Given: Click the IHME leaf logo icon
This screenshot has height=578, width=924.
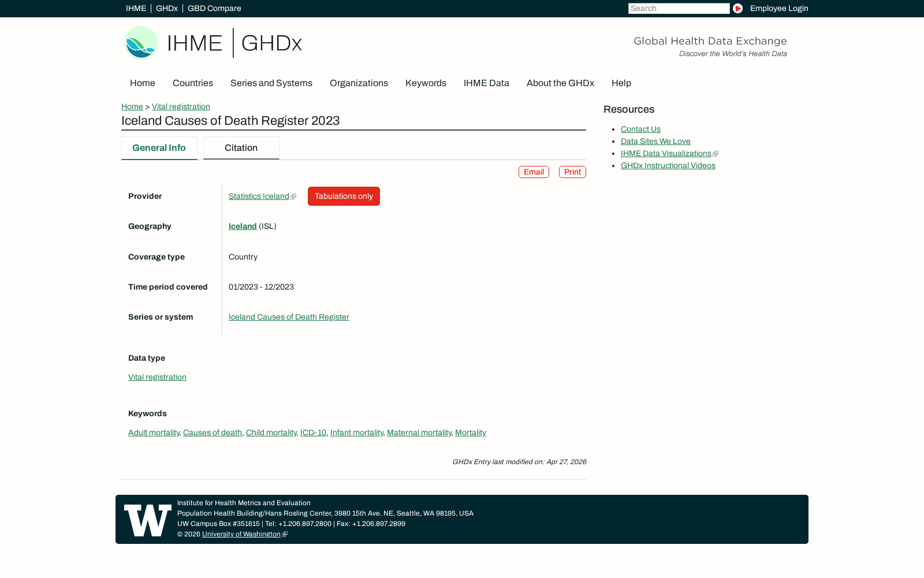Looking at the screenshot, I should 141,43.
